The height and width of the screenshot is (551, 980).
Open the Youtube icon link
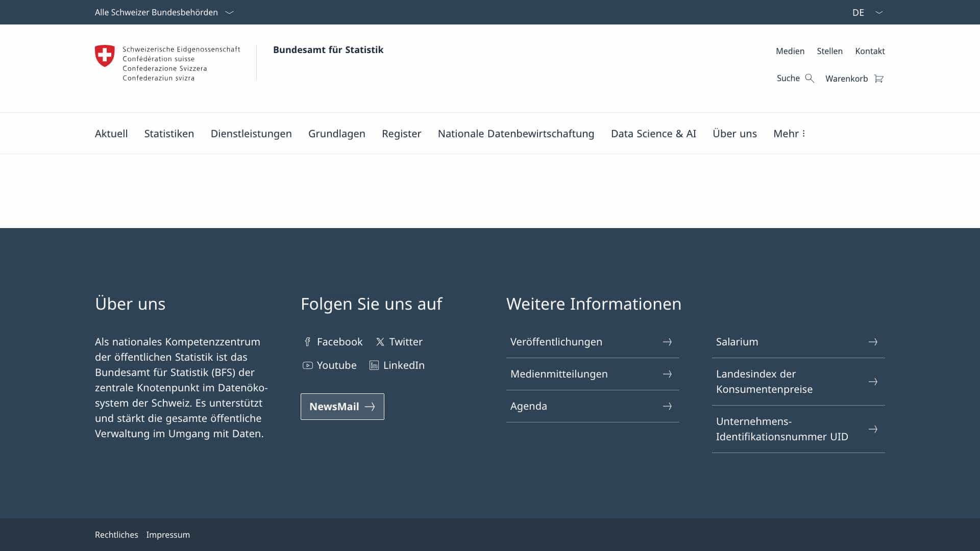pos(307,365)
